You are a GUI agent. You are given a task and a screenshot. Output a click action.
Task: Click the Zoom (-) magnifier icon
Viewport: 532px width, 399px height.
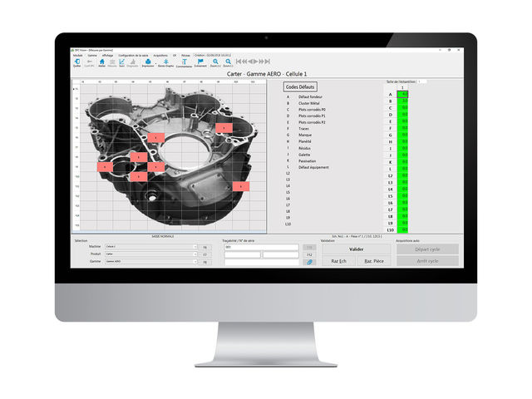[229, 62]
